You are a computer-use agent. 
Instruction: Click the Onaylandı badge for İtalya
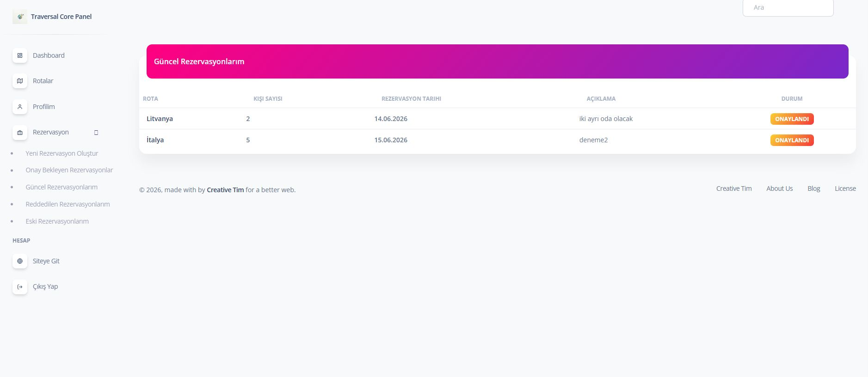click(792, 140)
